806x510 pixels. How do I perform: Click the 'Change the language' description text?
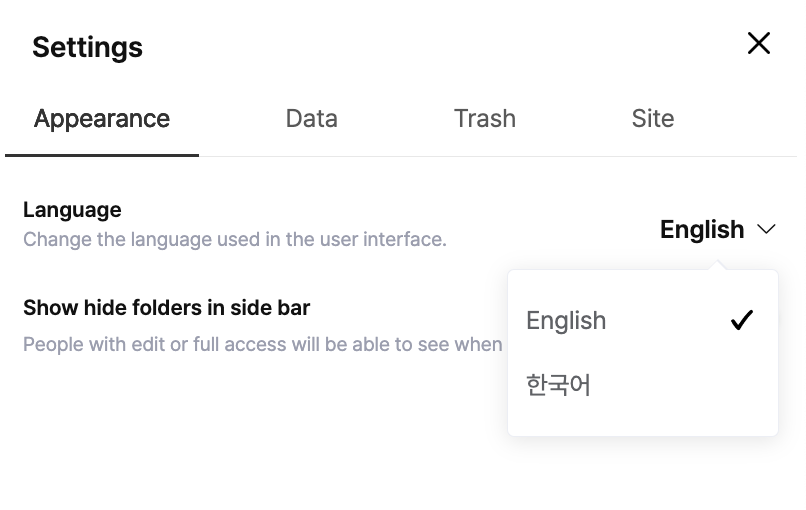(x=234, y=240)
